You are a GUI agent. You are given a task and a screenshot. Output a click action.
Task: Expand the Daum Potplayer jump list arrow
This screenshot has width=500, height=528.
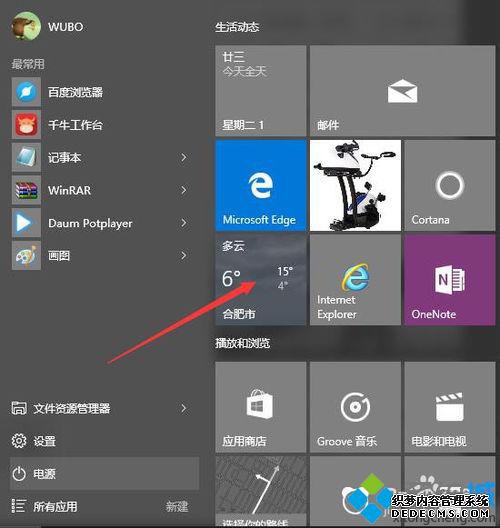[x=184, y=223]
